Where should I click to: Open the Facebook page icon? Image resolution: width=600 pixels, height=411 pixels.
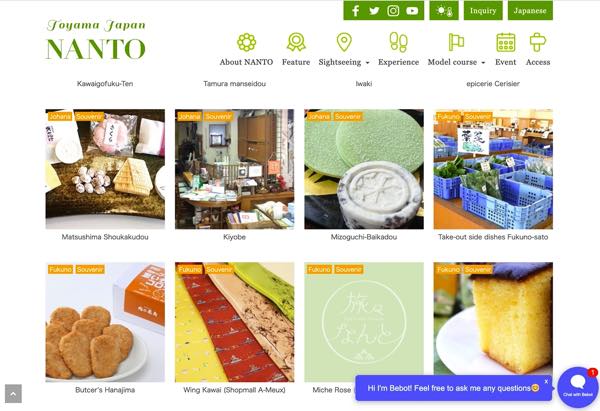355,11
